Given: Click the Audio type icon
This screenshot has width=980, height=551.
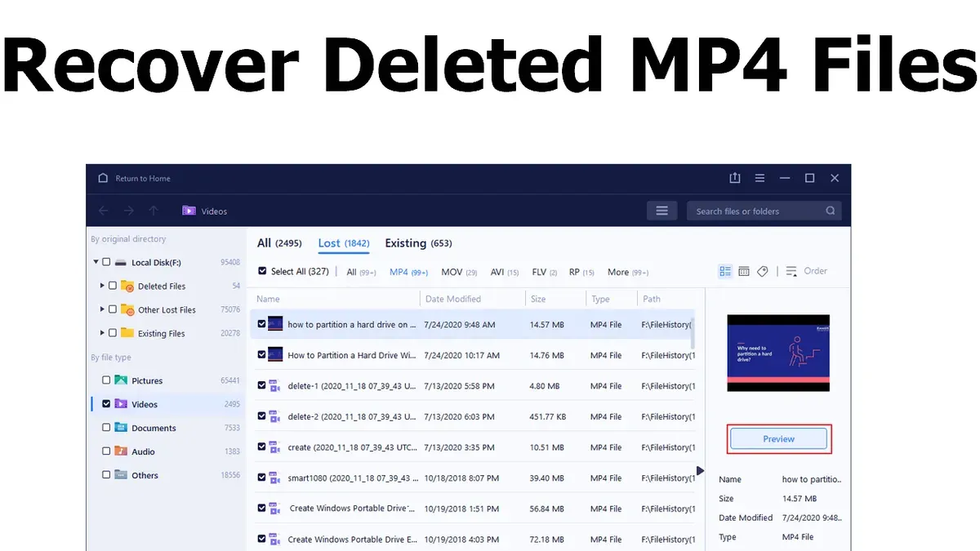Looking at the screenshot, I should (x=121, y=451).
